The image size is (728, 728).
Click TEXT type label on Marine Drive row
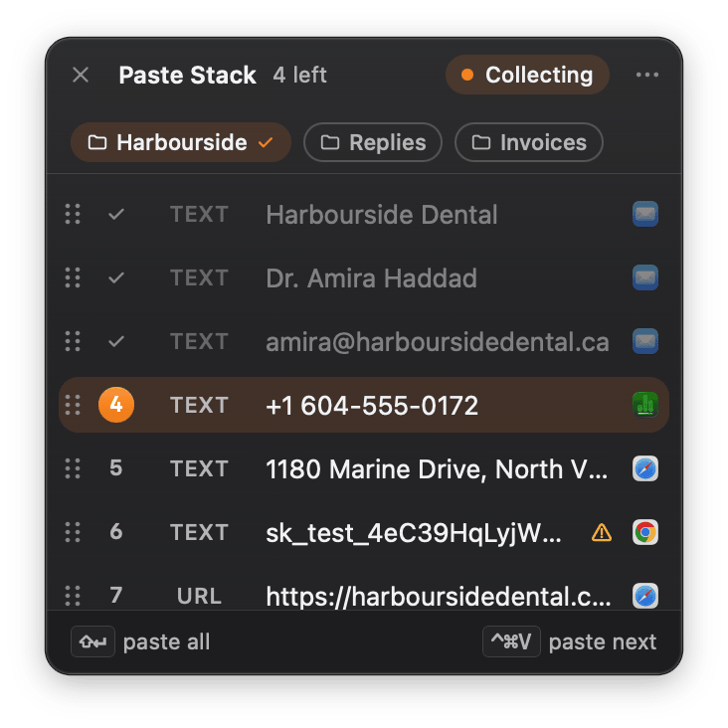click(199, 468)
